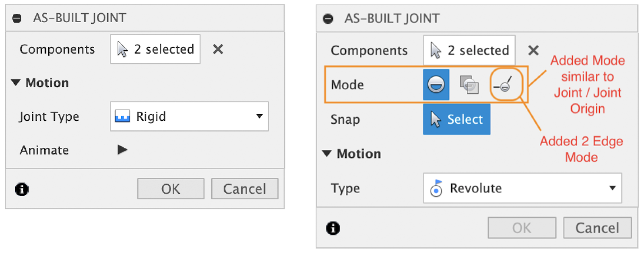Click right dialog 2 selected field

pos(469,50)
